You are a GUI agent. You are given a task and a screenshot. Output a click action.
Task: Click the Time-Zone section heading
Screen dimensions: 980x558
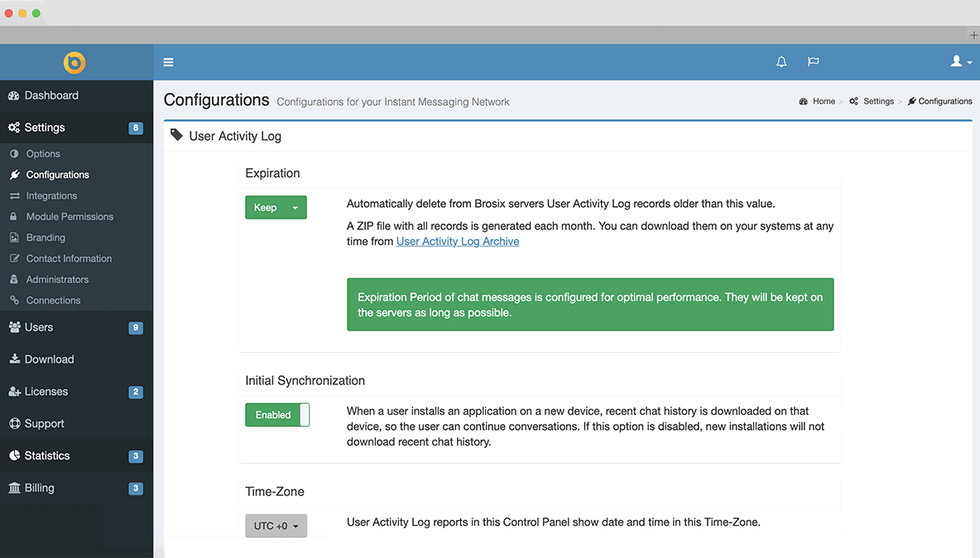[x=274, y=492]
